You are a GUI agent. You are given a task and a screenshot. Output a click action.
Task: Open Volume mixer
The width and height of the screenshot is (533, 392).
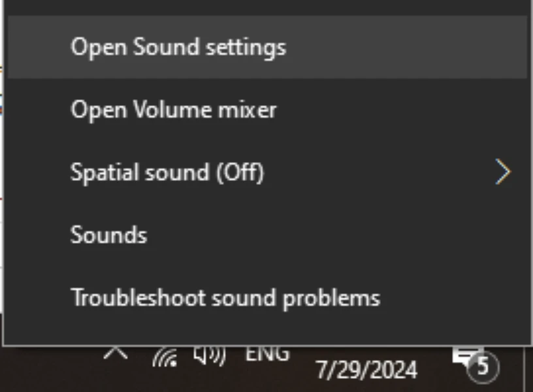173,110
